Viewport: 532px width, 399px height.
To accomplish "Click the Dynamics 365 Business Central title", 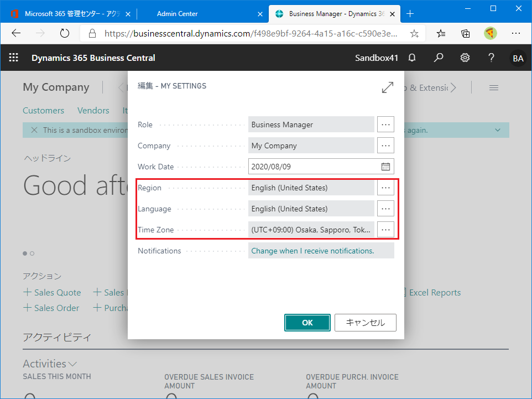I will click(x=93, y=58).
